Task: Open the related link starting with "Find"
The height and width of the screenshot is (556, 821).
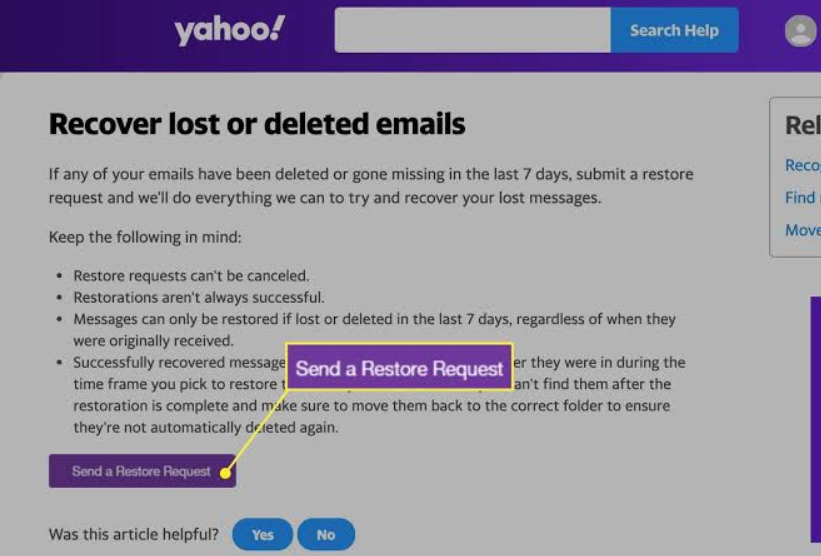Action: pos(803,197)
